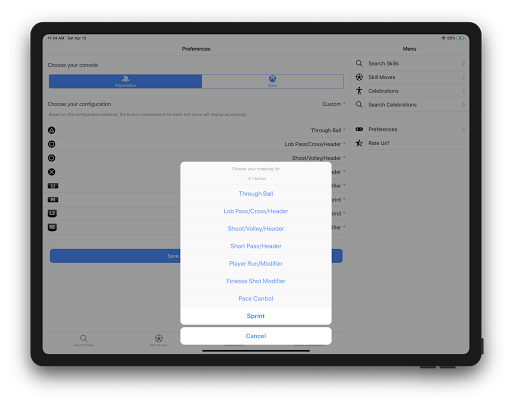Expand Skill Moves chevron in menu
Screen dimensions: 512x406
click(x=463, y=77)
